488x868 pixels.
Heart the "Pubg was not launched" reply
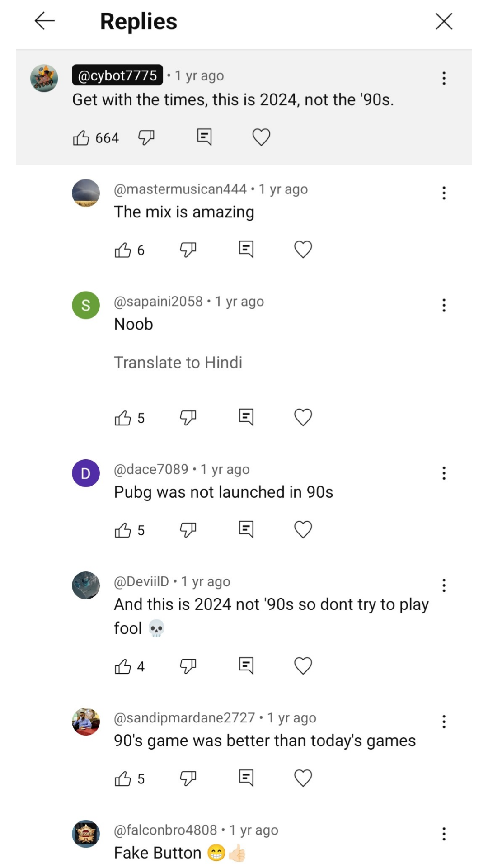(x=303, y=529)
